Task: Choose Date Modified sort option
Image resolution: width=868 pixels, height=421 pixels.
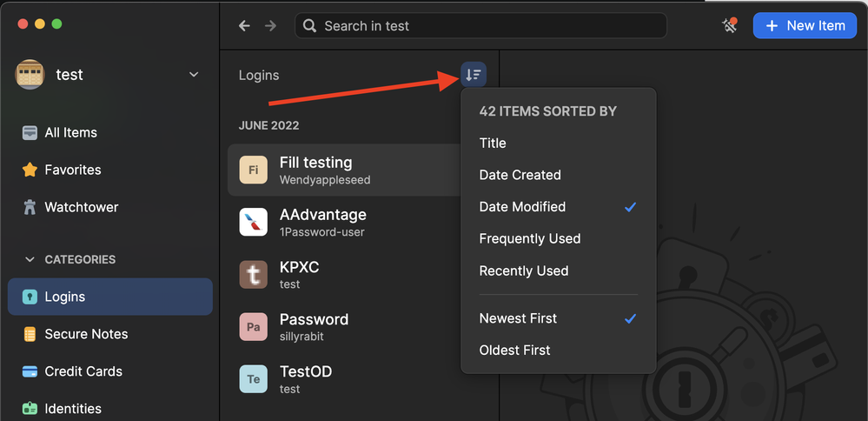Action: [x=522, y=207]
